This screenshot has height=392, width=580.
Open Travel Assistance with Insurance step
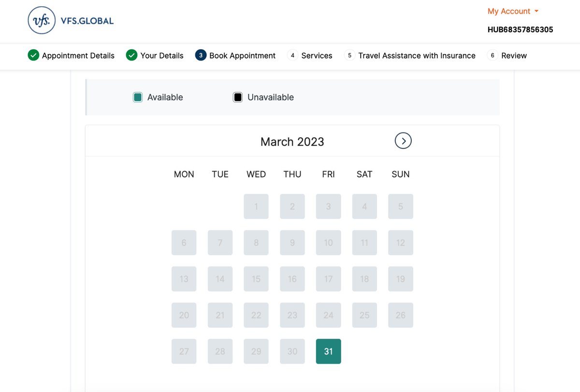coord(417,56)
